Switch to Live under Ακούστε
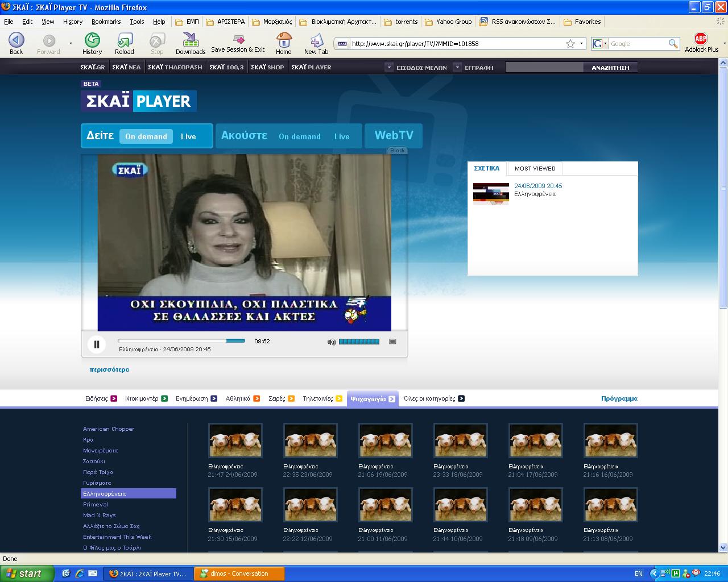 [x=342, y=136]
